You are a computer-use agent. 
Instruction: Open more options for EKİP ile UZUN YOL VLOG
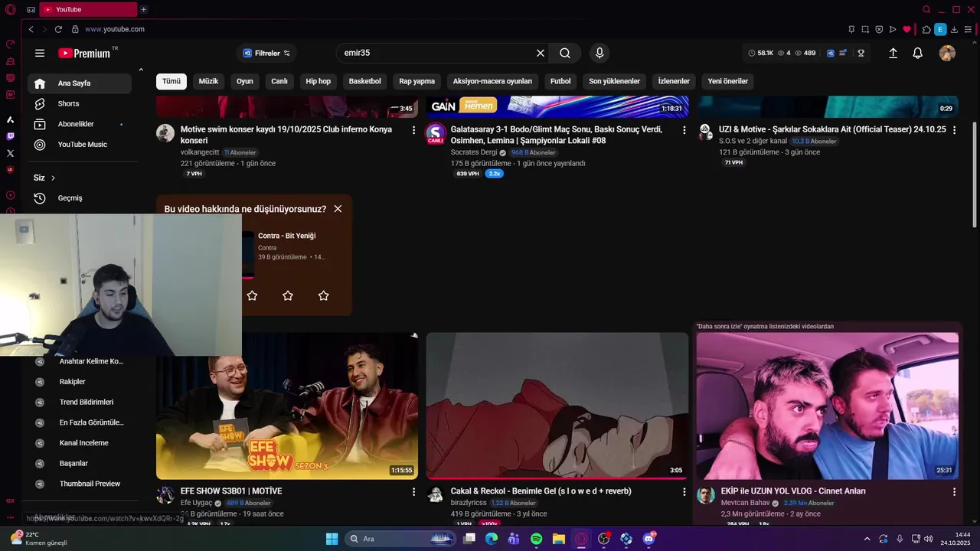954,491
